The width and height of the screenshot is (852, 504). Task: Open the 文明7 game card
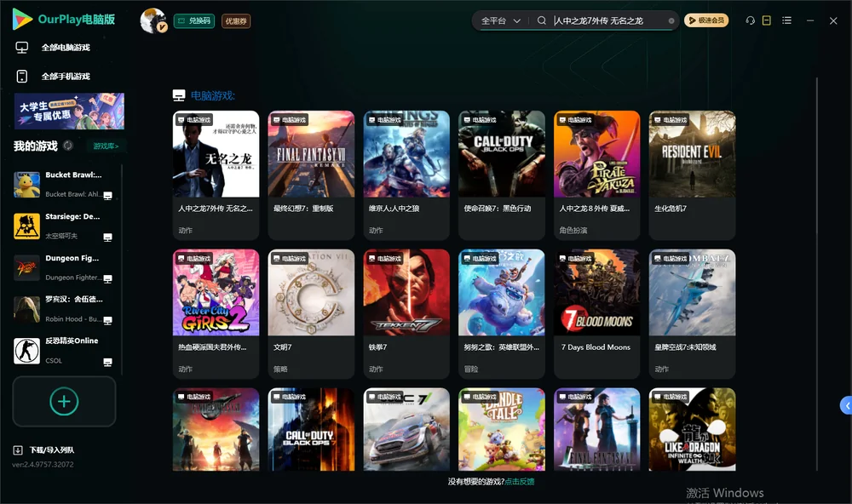click(311, 313)
